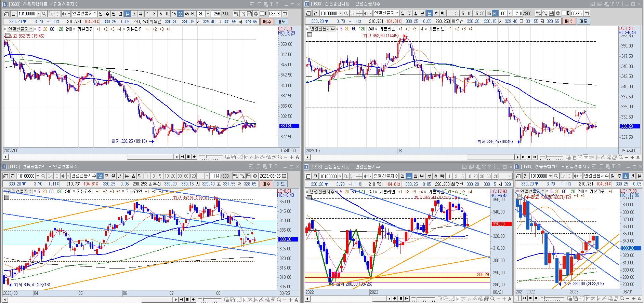Image resolution: width=644 pixels, height=303 pixels.
Task: Click the plus zoom-in icon below the 30-minute chart
Action: pyautogui.click(x=291, y=157)
